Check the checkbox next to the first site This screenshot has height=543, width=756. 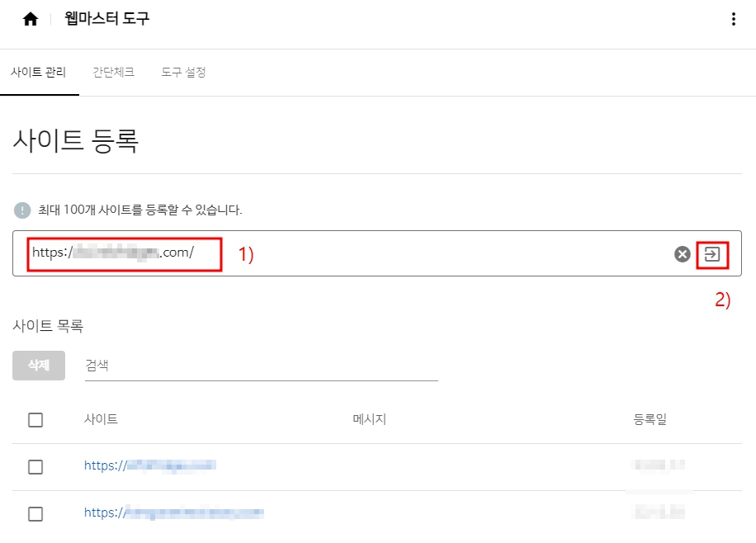click(35, 466)
